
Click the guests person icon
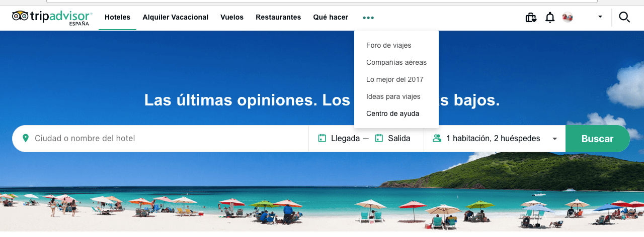437,138
